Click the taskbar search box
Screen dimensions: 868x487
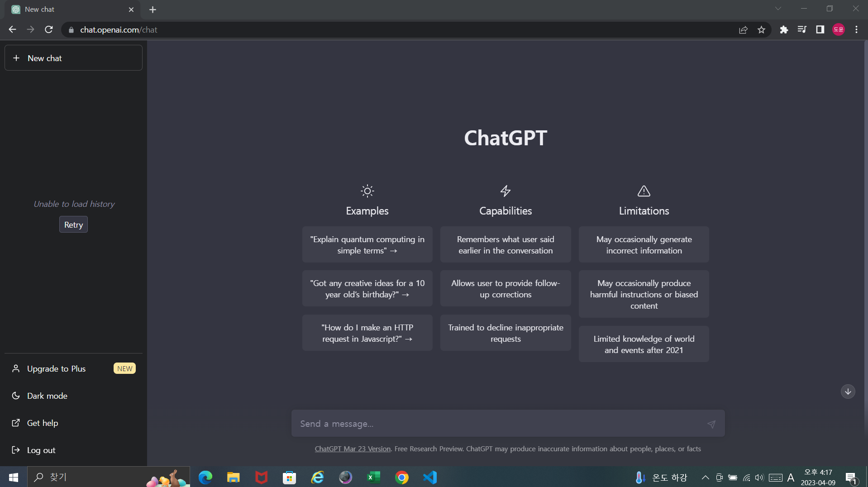(x=109, y=477)
